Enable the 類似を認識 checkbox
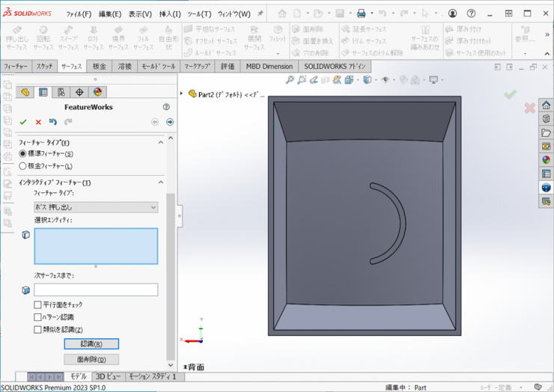Image resolution: width=554 pixels, height=392 pixels. click(x=37, y=329)
